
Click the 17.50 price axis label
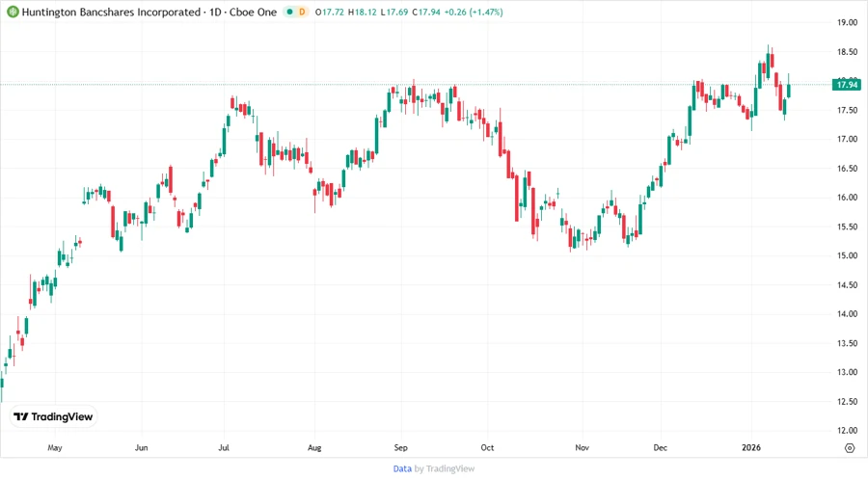pos(847,110)
